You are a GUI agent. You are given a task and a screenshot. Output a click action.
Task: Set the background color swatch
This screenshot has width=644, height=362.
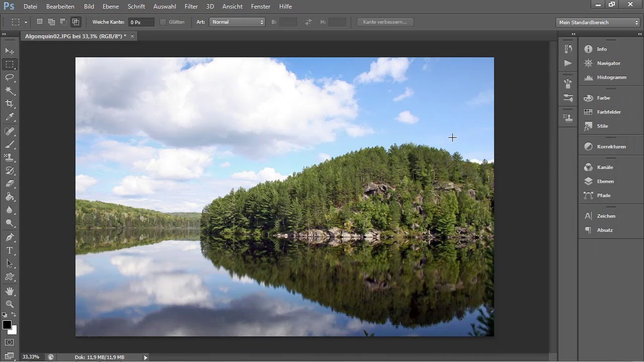14,331
